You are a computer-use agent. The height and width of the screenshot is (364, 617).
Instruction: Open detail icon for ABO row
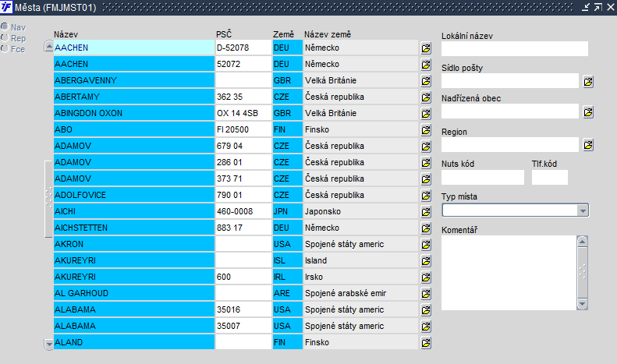coord(426,130)
